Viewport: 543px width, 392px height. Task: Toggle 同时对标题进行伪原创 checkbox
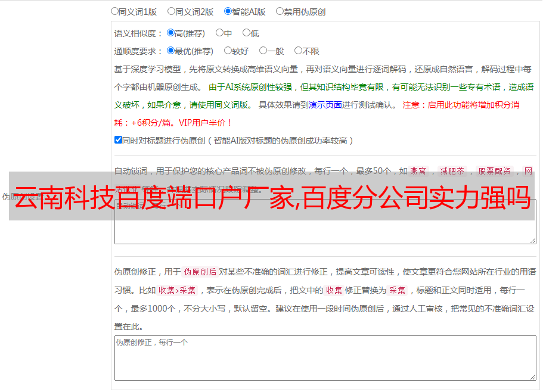click(118, 140)
